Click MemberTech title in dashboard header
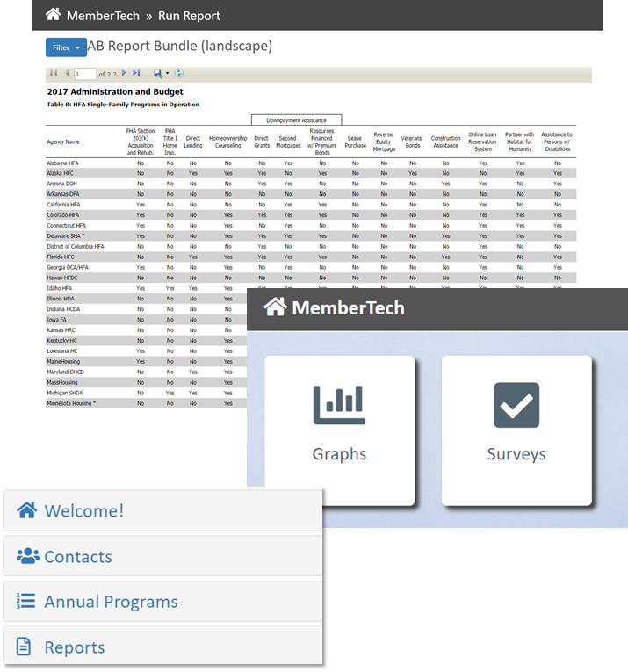The width and height of the screenshot is (628, 672). pos(348,308)
